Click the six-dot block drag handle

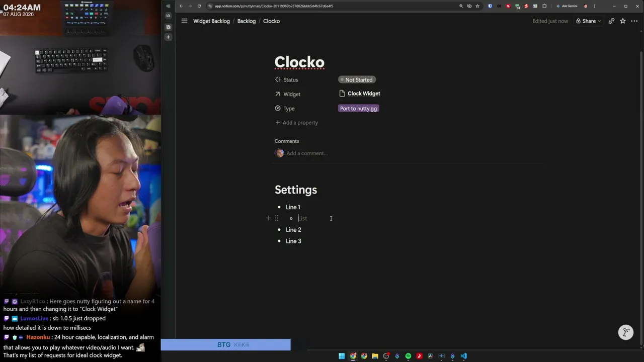(x=276, y=218)
